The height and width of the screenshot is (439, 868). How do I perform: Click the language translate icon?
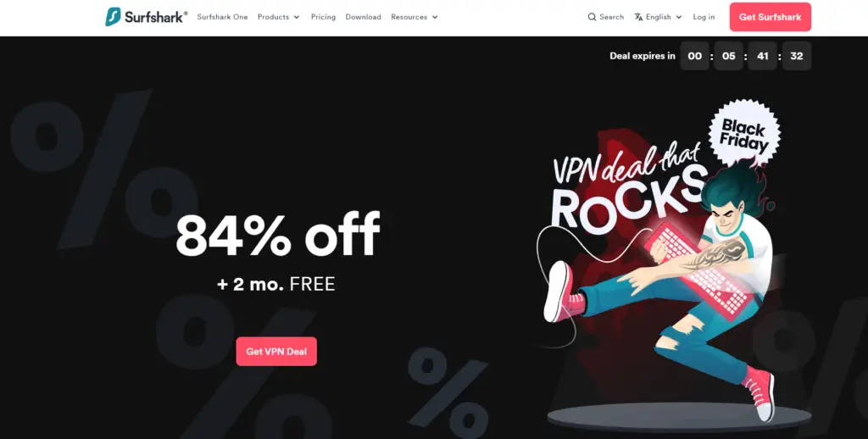click(638, 17)
